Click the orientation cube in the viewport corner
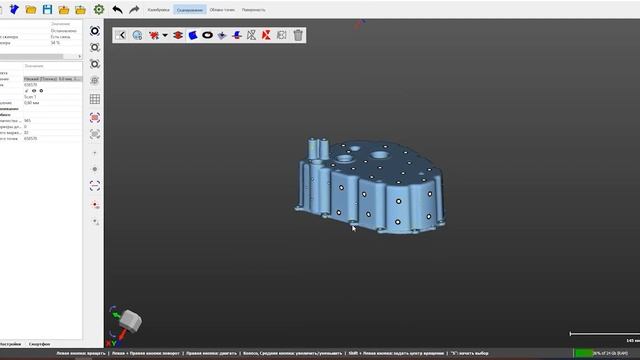 click(x=130, y=320)
